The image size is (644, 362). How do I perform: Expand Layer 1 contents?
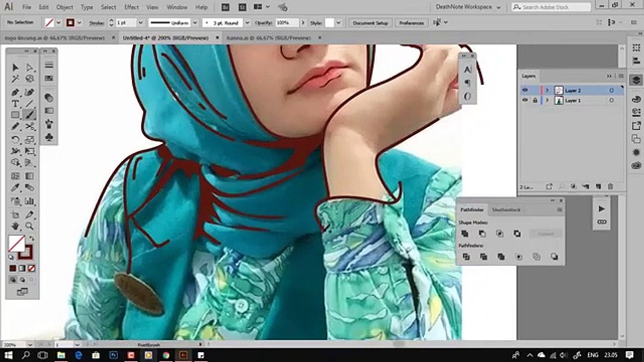tap(547, 101)
